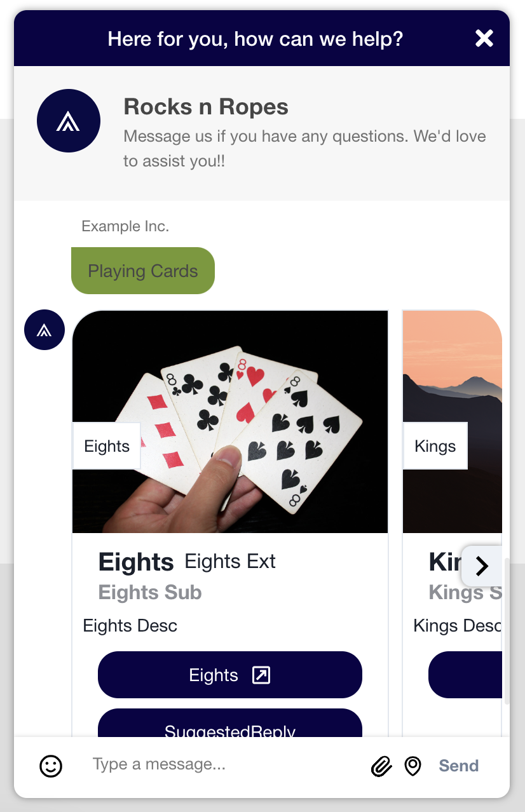The width and height of the screenshot is (525, 812).
Task: Attach a file with the paperclip icon
Action: pyautogui.click(x=381, y=766)
